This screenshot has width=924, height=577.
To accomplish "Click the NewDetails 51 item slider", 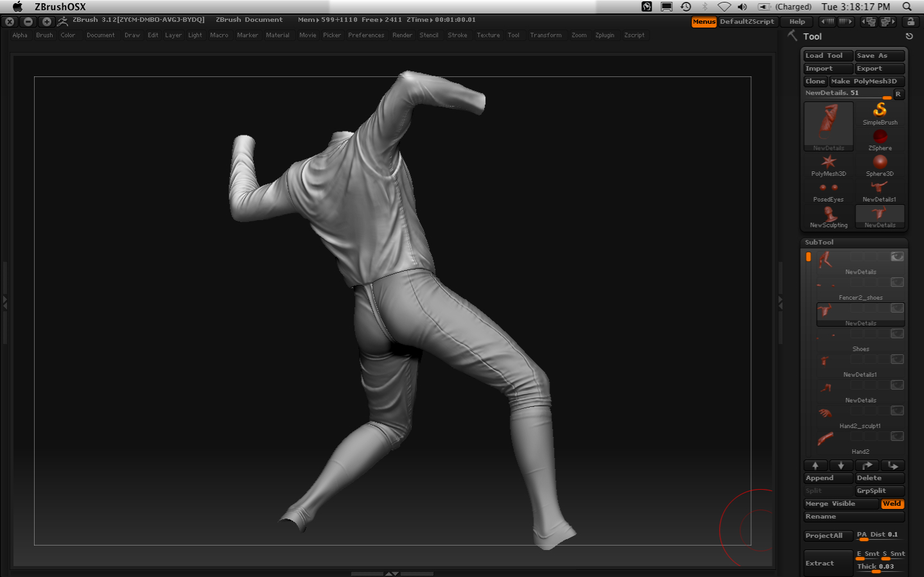I will point(848,94).
